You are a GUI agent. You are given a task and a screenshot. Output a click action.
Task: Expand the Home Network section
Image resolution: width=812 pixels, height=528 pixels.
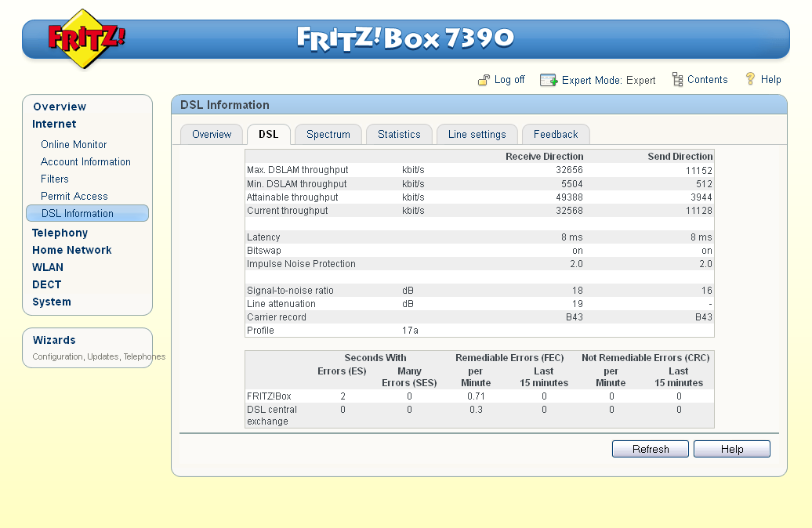[x=71, y=250]
